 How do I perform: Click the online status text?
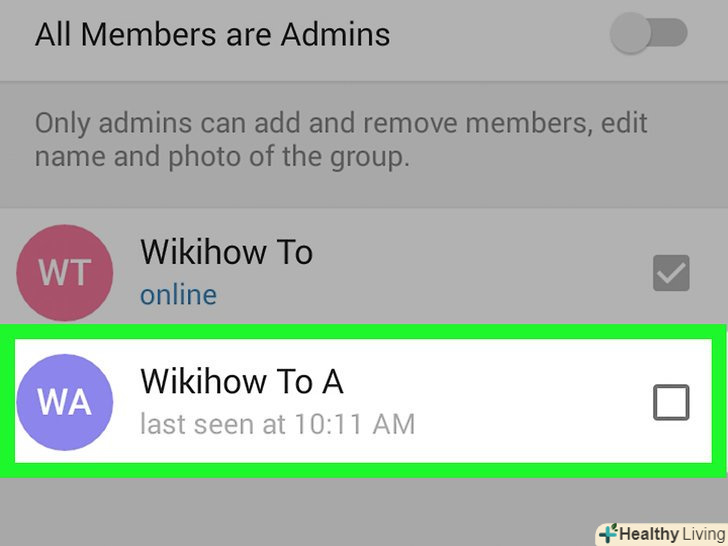pyautogui.click(x=178, y=295)
